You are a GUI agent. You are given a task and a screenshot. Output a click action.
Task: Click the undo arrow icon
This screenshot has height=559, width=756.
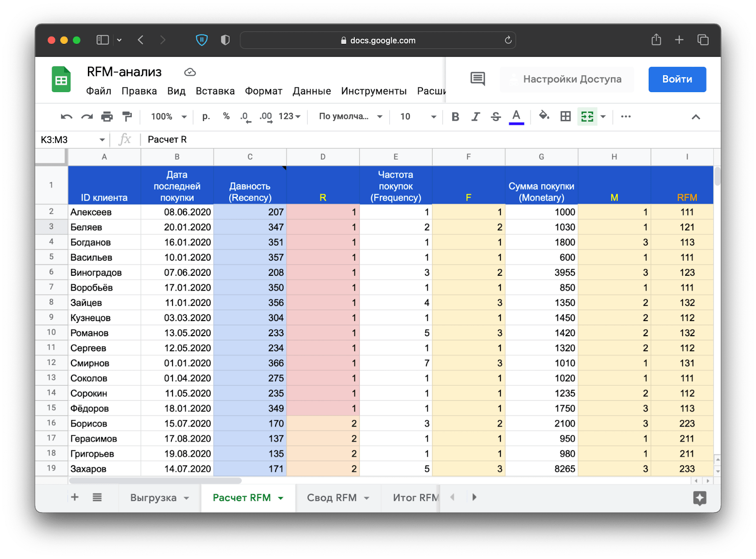pos(66,117)
